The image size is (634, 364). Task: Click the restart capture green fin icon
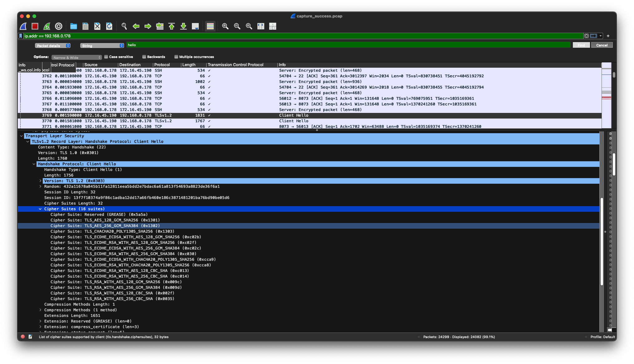(x=47, y=26)
